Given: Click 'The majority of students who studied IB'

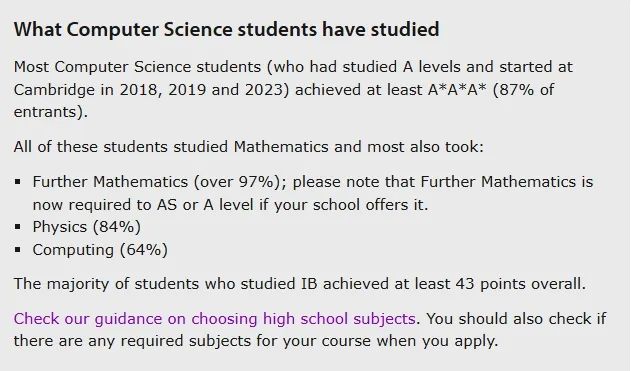Looking at the screenshot, I should [165, 284].
